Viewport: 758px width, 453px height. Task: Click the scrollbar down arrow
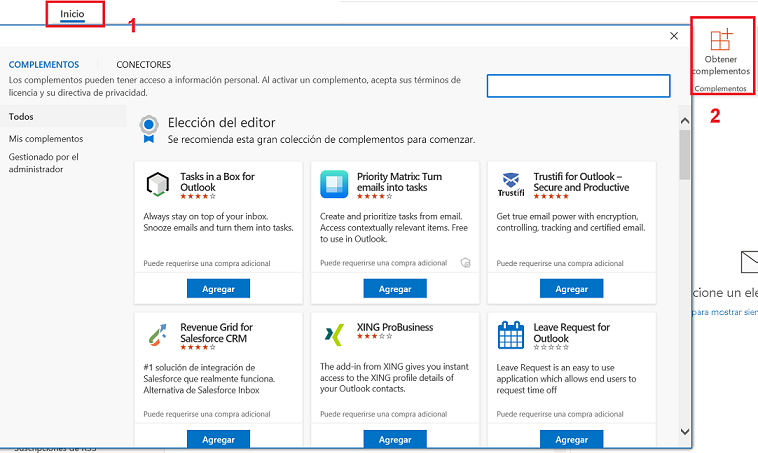point(685,431)
